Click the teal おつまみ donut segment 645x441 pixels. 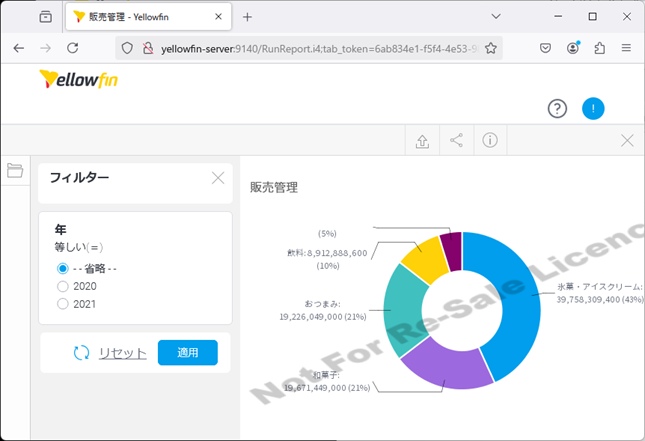click(403, 311)
